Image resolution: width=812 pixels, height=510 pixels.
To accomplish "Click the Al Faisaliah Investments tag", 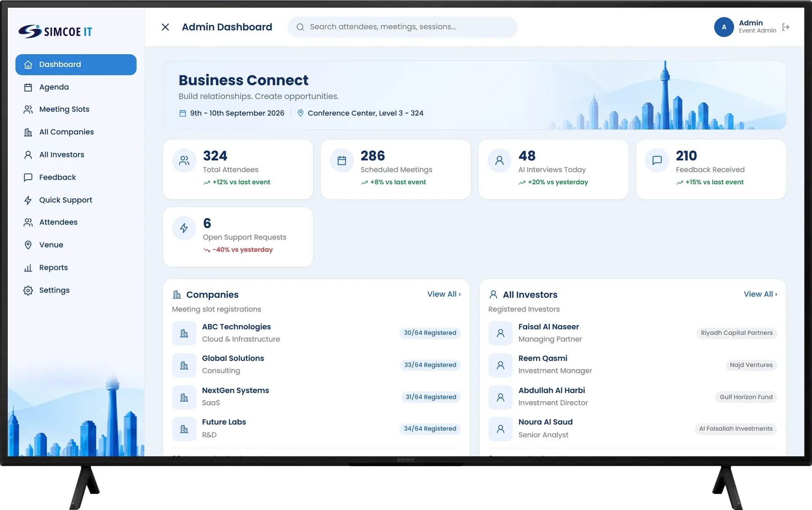I will pos(736,429).
